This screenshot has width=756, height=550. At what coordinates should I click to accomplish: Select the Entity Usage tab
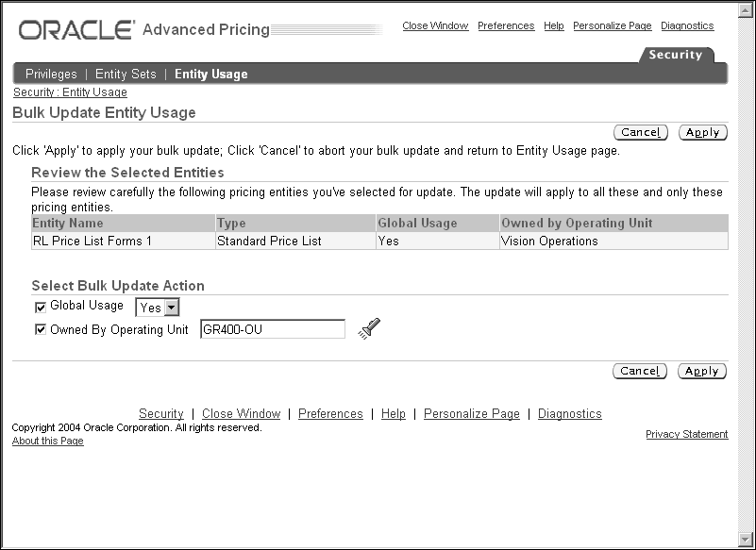tap(211, 74)
